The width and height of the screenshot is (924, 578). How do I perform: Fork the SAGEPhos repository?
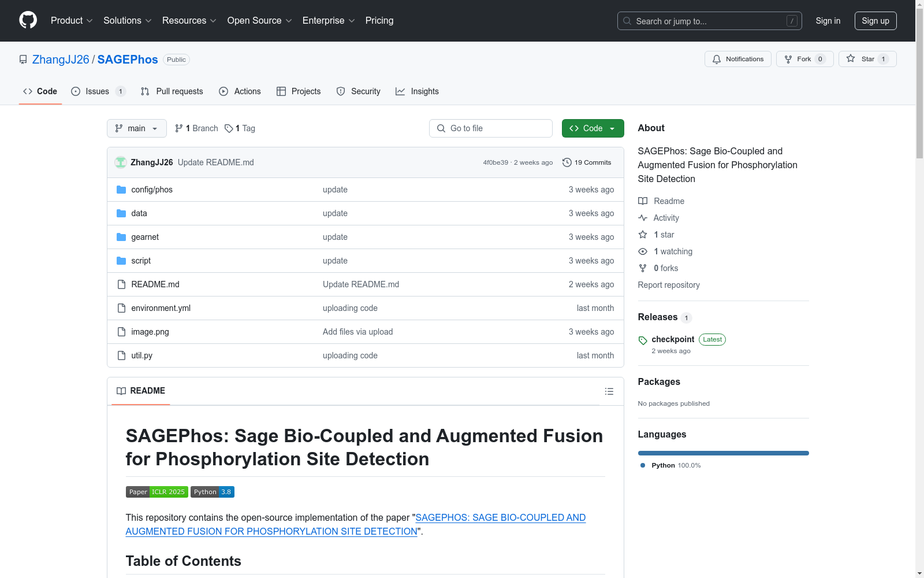click(805, 59)
